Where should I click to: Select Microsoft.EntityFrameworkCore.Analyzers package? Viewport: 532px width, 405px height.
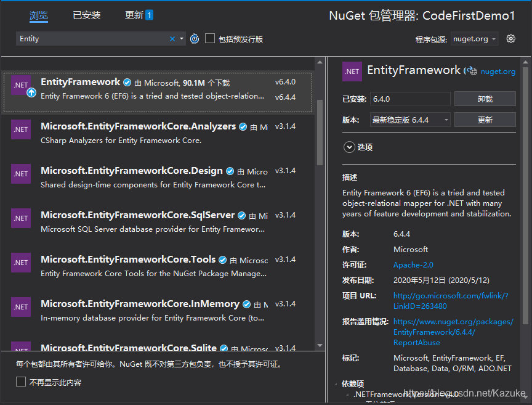[x=158, y=133]
